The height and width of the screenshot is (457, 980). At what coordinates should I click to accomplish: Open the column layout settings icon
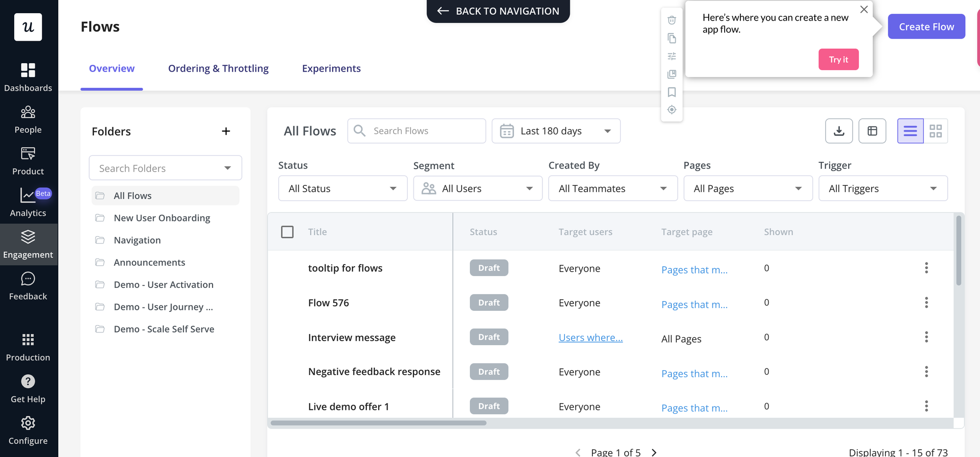tap(872, 131)
